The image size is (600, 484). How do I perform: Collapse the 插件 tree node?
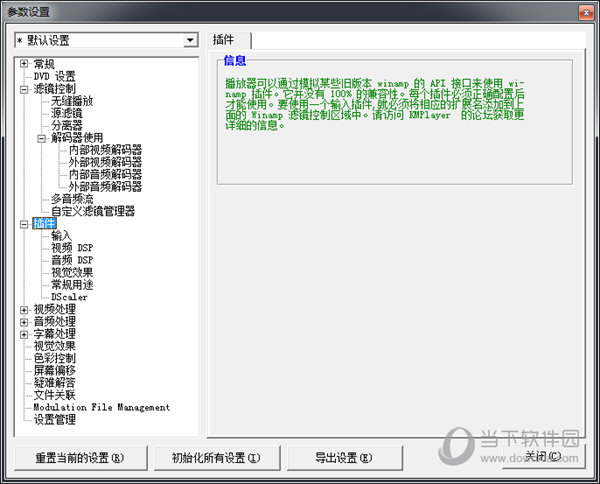pyautogui.click(x=24, y=224)
